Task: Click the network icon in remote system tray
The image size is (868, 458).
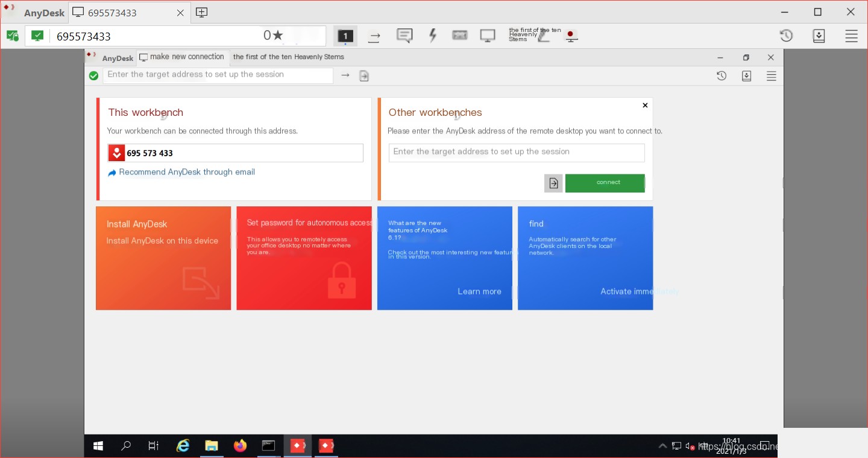Action: pos(676,447)
